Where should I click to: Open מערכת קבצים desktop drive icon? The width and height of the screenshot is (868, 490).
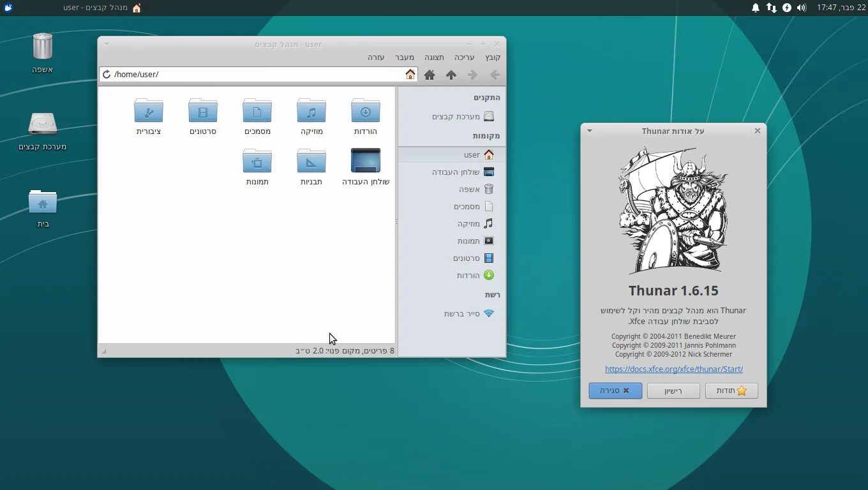pyautogui.click(x=42, y=124)
